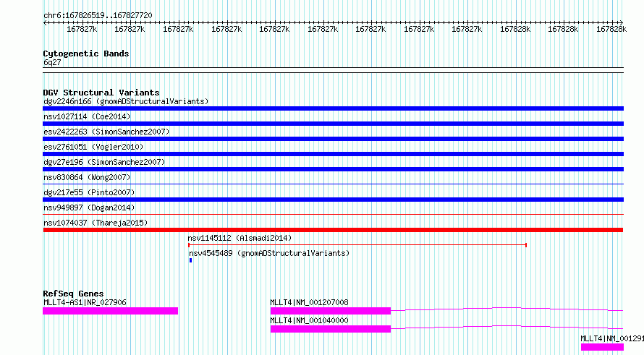Click the magenta exon bar of NM_001207008
This screenshot has width=644, height=355.
pyautogui.click(x=331, y=311)
